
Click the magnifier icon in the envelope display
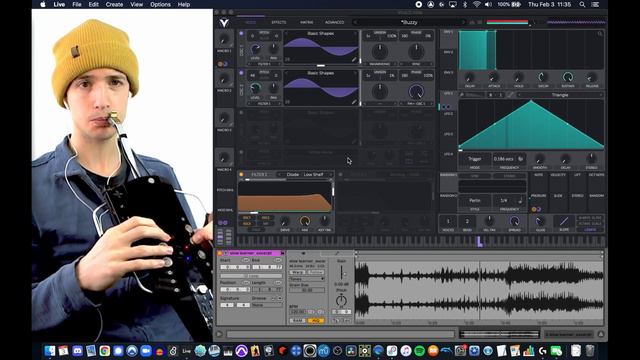click(x=600, y=34)
